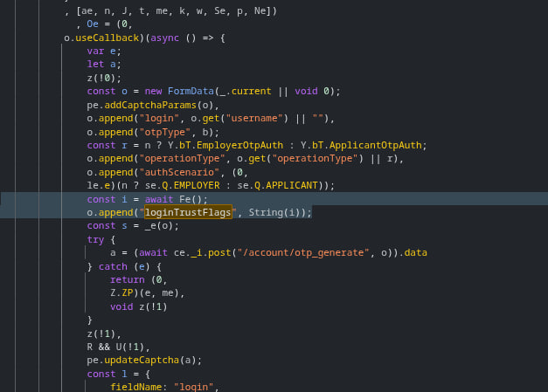
Task: Click the "R && U(!1)" line
Action: click(119, 347)
